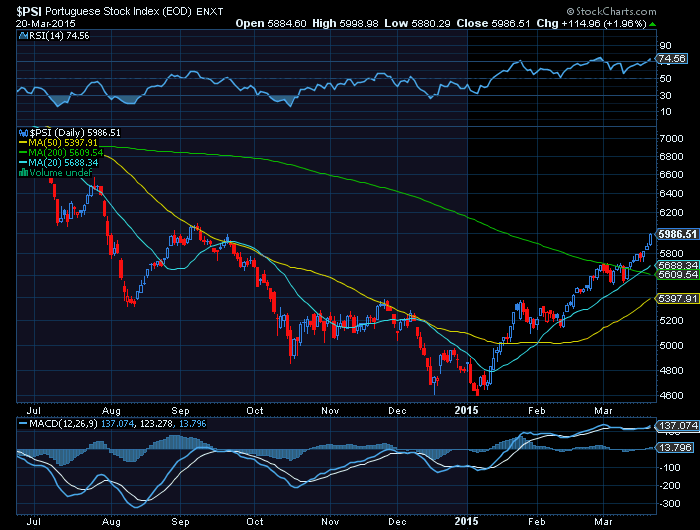Click the RSI 74.56 value tag
This screenshot has width=700, height=530.
[671, 58]
